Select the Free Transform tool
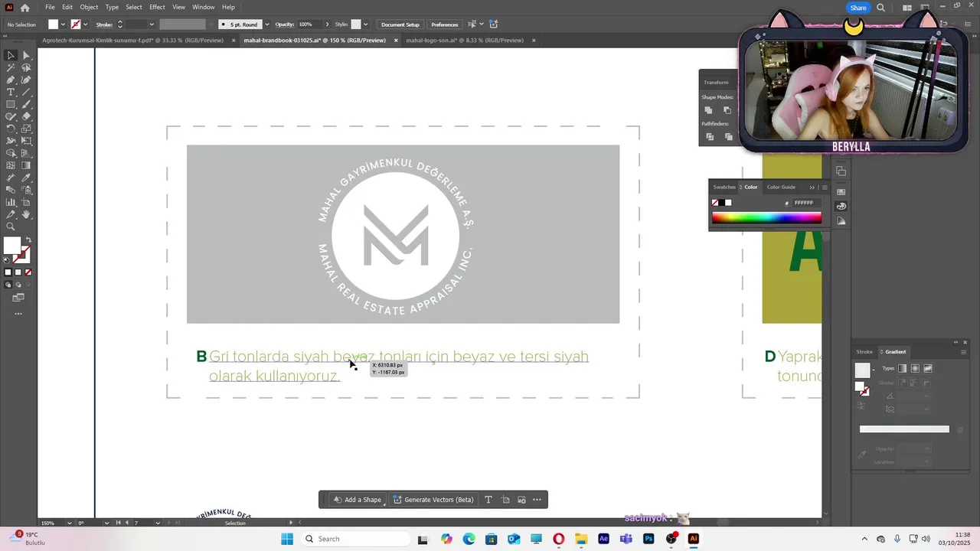This screenshot has width=980, height=551. (26, 141)
